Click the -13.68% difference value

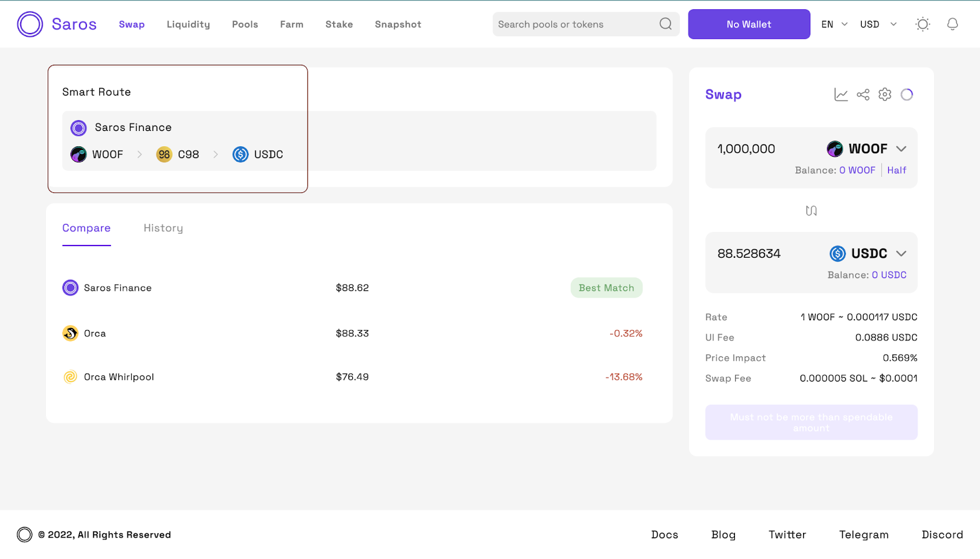click(624, 377)
